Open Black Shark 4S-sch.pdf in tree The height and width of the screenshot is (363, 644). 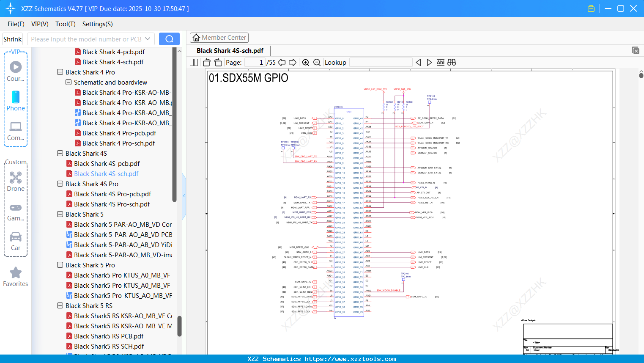(106, 173)
